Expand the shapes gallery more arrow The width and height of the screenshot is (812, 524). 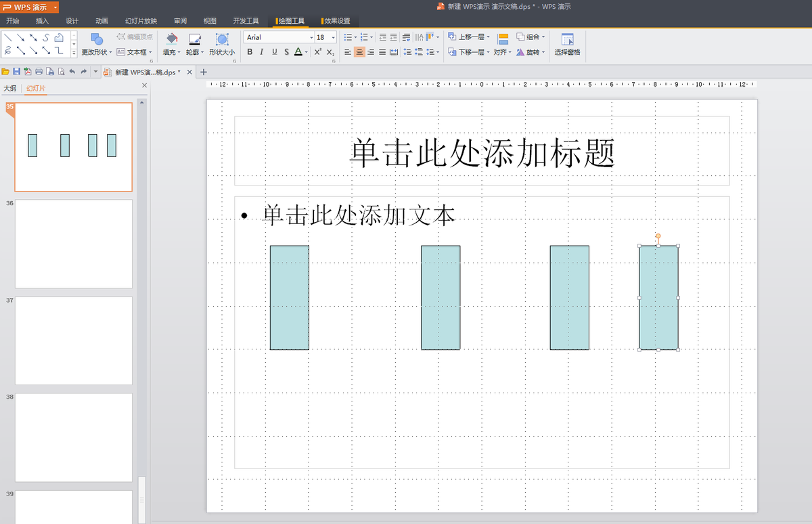pos(74,52)
